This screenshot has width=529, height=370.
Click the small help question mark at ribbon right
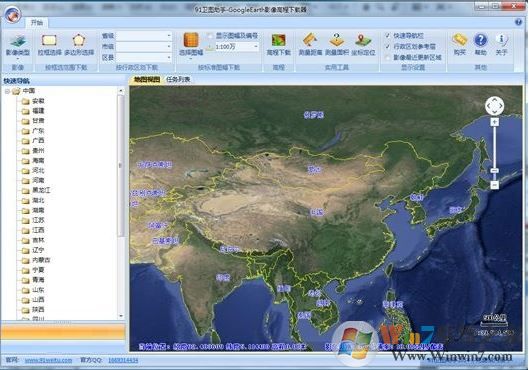519,22
